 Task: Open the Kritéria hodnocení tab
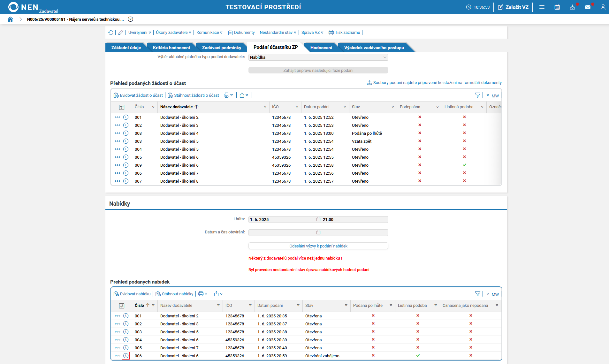[171, 48]
